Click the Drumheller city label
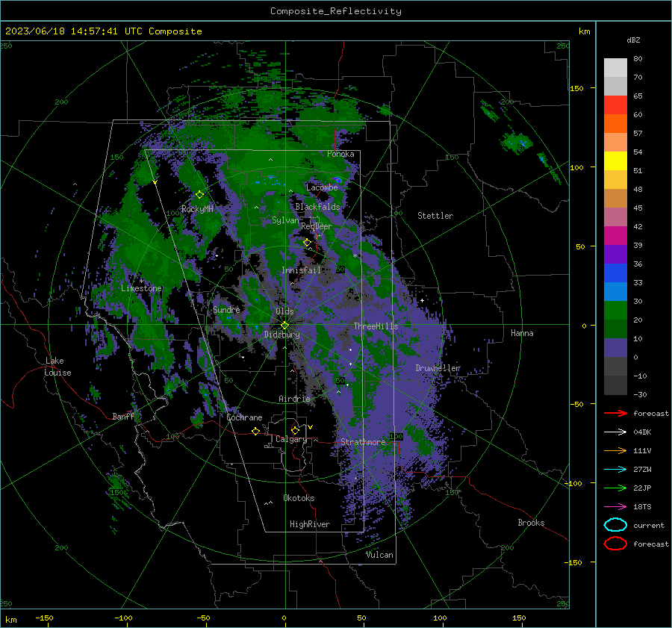Screen dimensions: 672x628 (x=438, y=368)
